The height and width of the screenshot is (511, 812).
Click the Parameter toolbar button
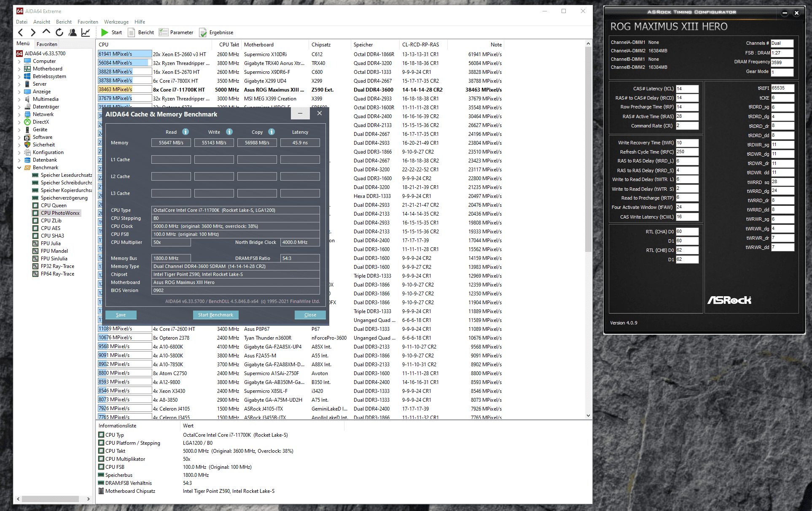[x=176, y=32]
